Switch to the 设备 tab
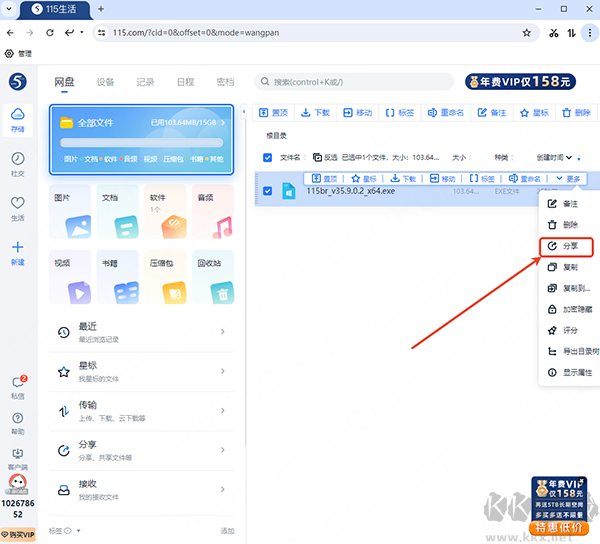This screenshot has width=600, height=544. [105, 82]
